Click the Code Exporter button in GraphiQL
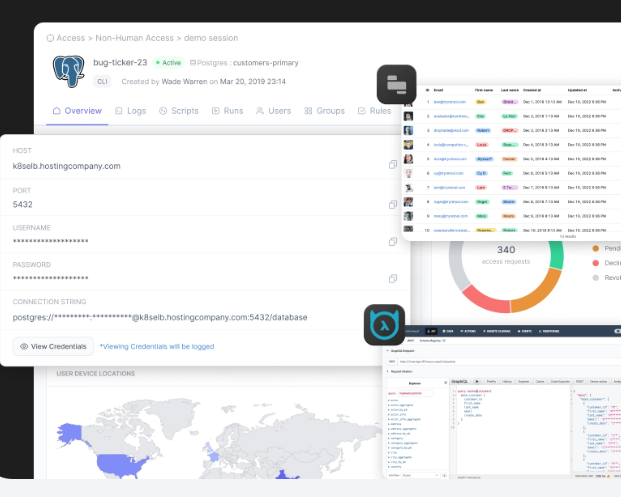Screen dimensions: 621x497 click(560, 381)
